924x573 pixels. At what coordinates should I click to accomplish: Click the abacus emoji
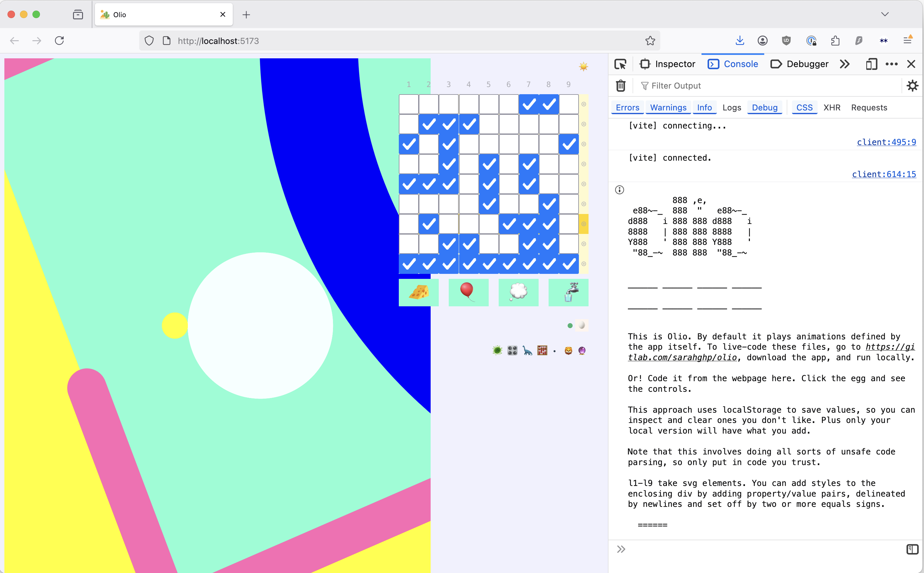[x=542, y=351]
